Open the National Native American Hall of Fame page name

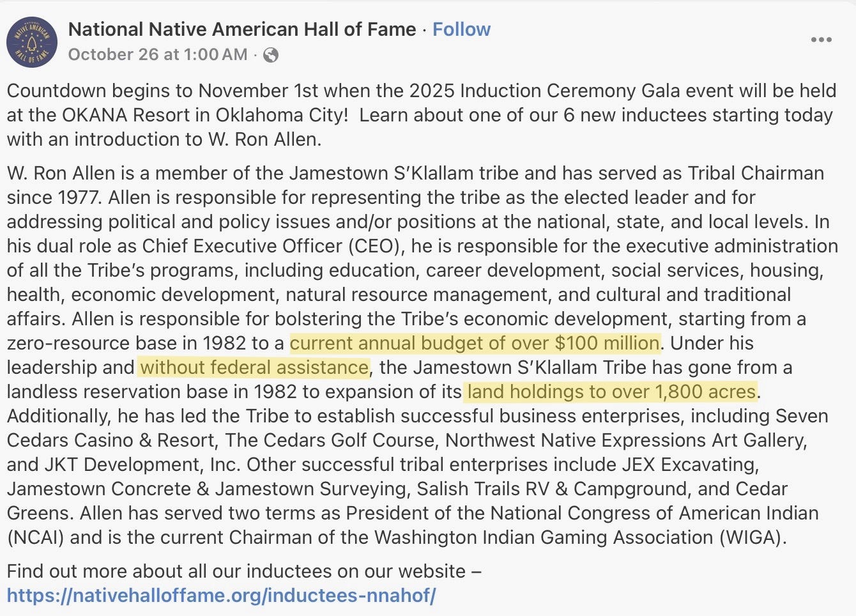coord(242,29)
